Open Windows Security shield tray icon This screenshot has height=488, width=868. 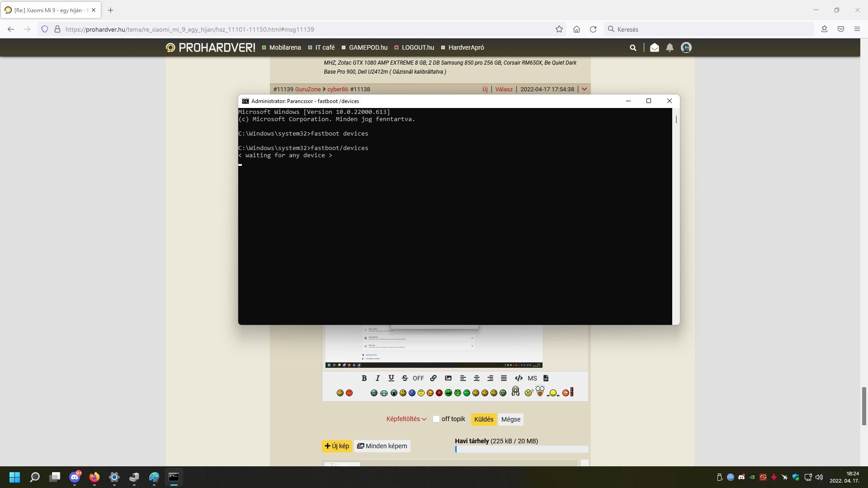(x=796, y=477)
